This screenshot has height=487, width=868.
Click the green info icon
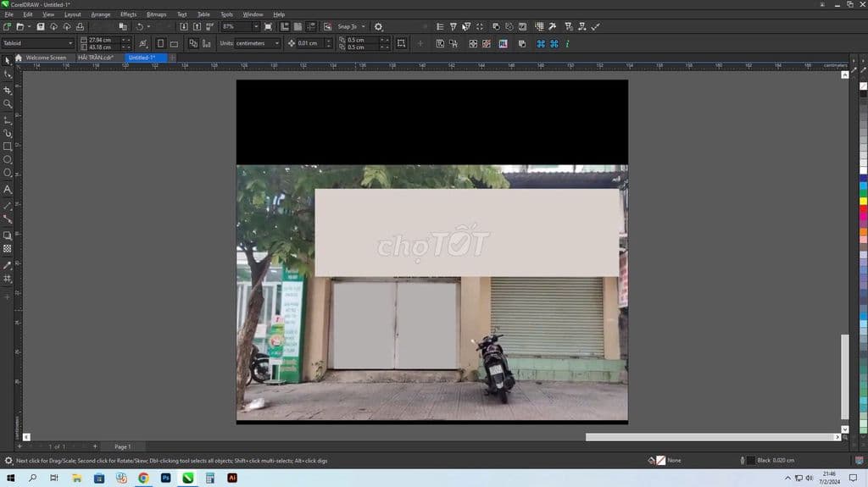[567, 44]
